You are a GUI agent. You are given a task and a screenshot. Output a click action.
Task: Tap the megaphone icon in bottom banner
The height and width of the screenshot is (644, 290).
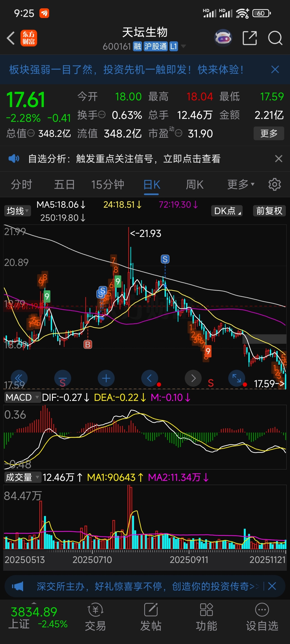pos(18,586)
